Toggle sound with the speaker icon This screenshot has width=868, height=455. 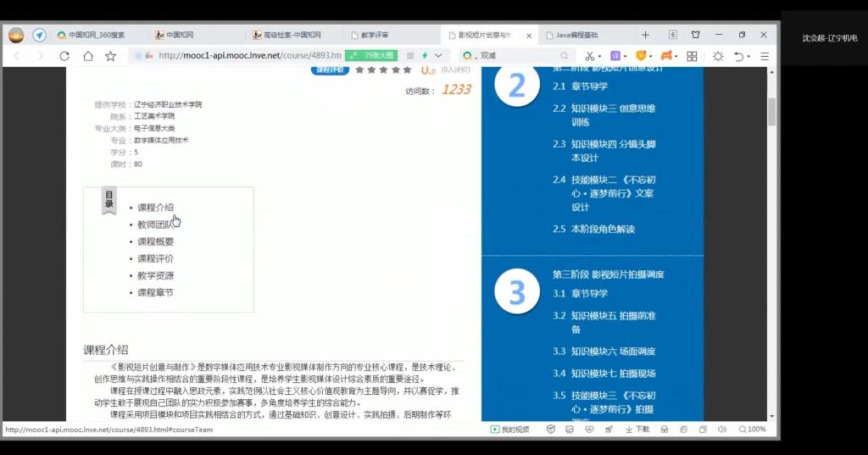point(721,430)
